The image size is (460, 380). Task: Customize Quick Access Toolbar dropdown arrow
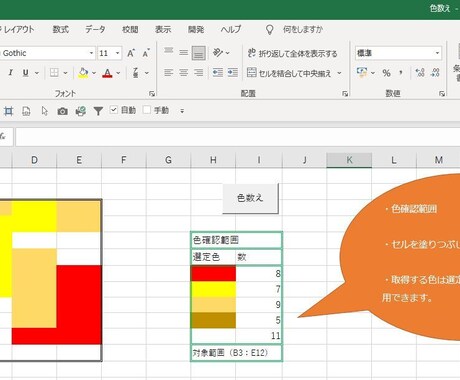pyautogui.click(x=182, y=111)
